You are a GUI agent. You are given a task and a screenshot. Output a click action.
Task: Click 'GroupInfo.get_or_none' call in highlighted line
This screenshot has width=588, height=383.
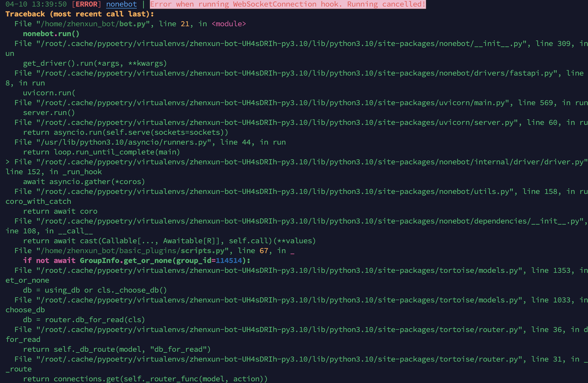tap(126, 260)
